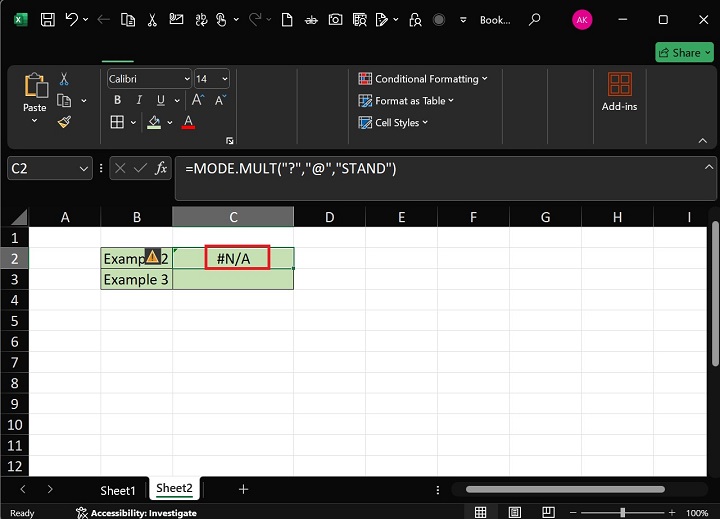Click the Cut scissors in the ribbon
The image size is (720, 519).
64,79
